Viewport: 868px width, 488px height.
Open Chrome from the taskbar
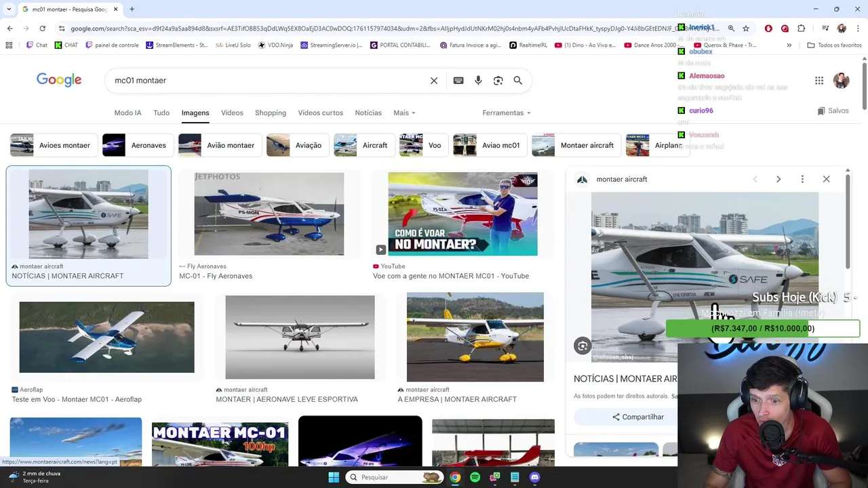click(455, 477)
